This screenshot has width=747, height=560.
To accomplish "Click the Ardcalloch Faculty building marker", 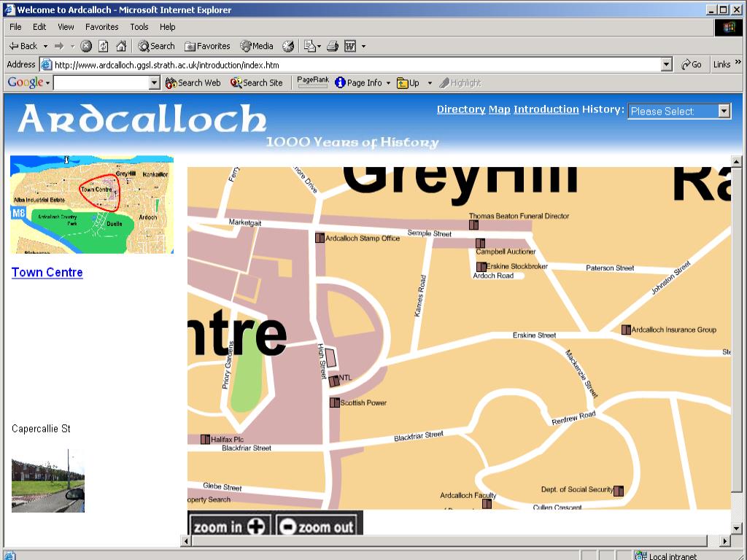I will pos(487,504).
